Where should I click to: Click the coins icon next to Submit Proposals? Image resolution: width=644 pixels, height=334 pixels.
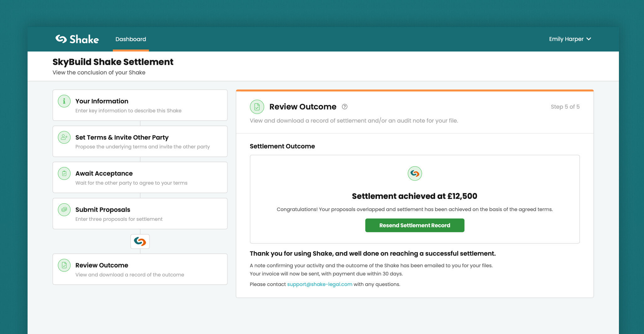point(64,209)
